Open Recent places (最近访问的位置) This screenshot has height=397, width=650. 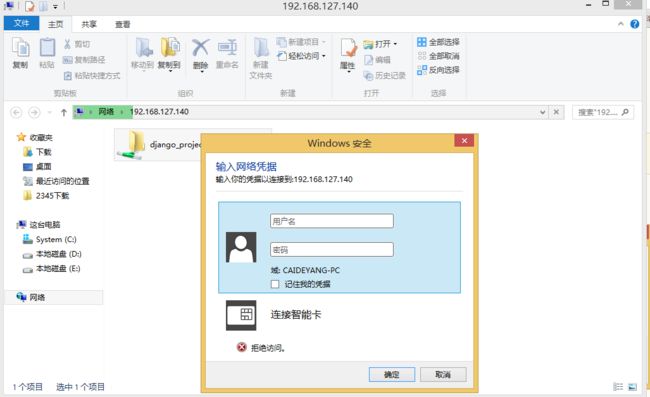click(56, 181)
